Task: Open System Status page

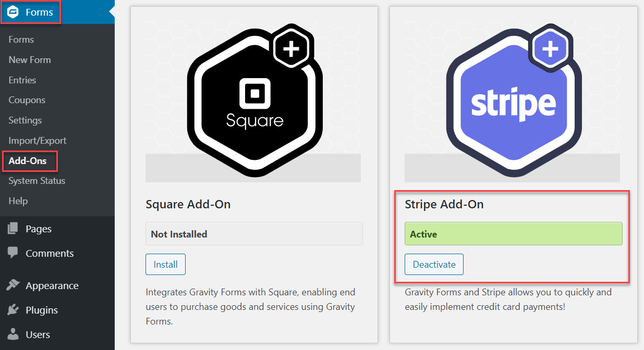Action: [37, 181]
